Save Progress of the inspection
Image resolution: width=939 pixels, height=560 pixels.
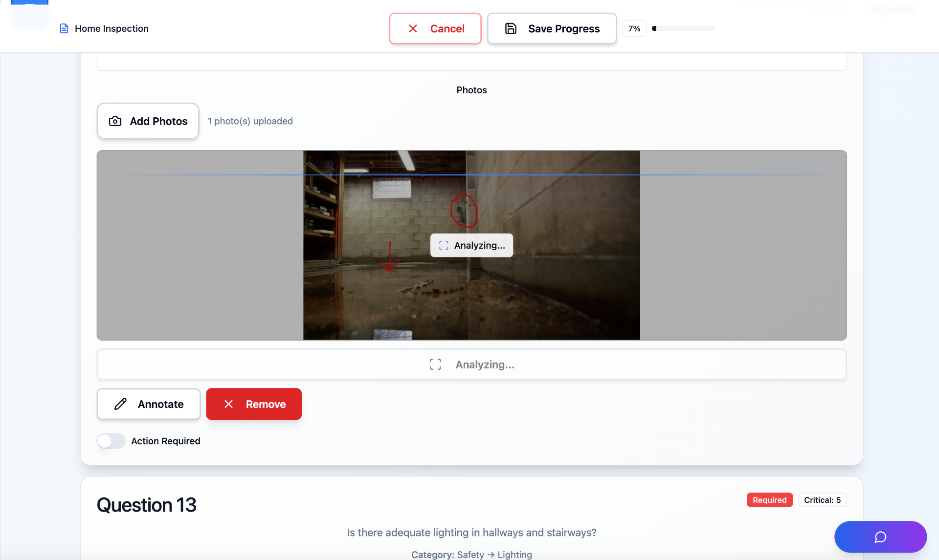tap(552, 28)
